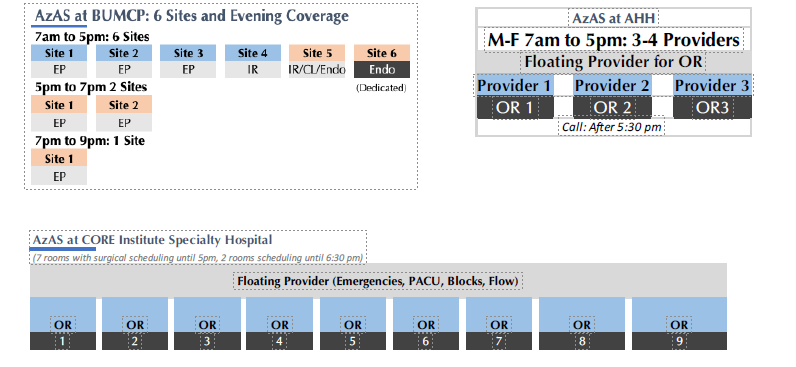Click the Provider 2 header cell
The image size is (796, 367).
[x=612, y=85]
